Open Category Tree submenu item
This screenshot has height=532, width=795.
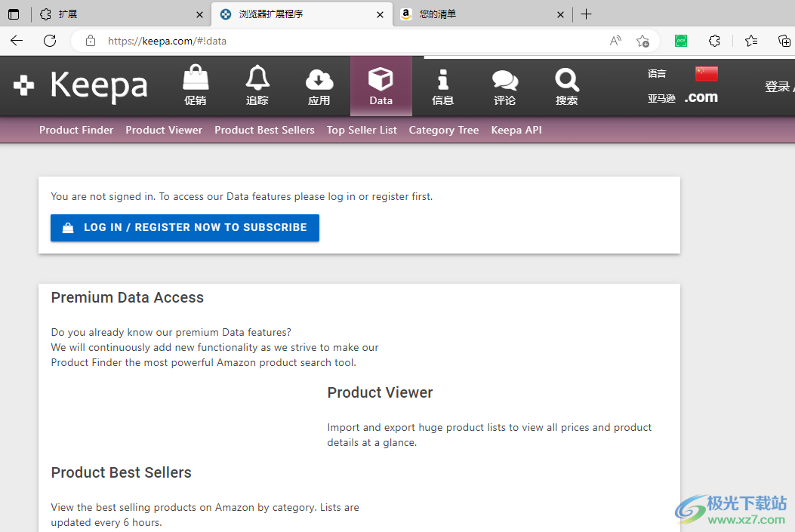click(x=444, y=131)
